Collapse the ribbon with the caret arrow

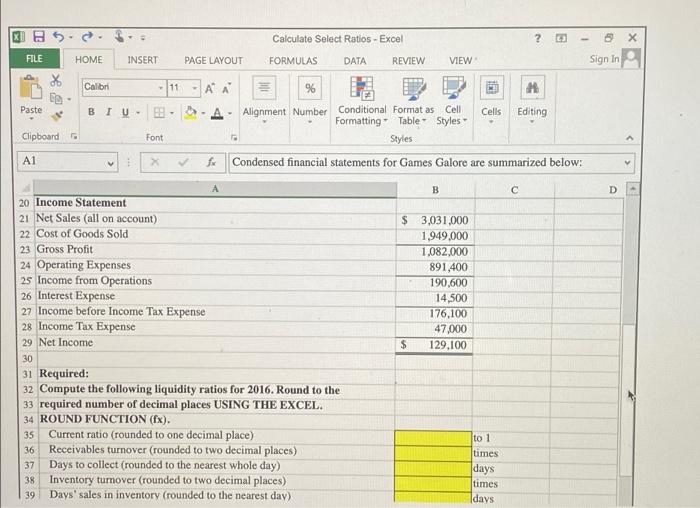tap(630, 138)
